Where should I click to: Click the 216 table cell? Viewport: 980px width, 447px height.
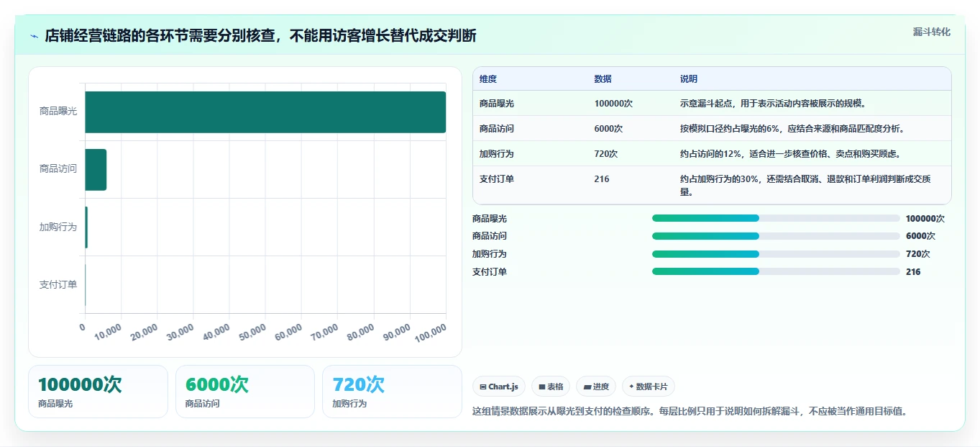click(x=602, y=179)
